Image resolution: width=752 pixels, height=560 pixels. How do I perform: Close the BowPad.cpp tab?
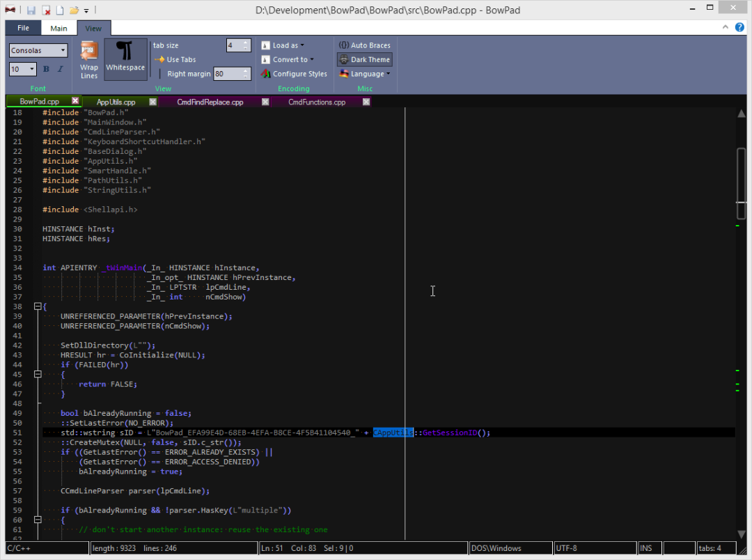click(x=75, y=101)
